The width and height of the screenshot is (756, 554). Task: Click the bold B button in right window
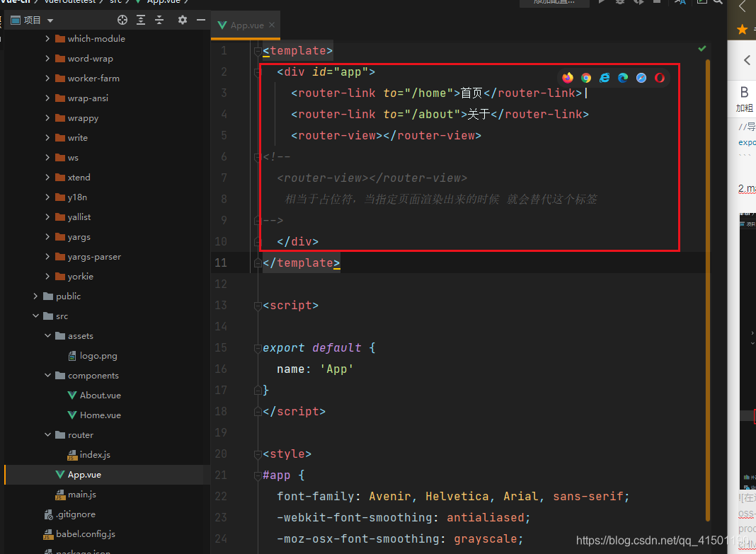point(744,92)
